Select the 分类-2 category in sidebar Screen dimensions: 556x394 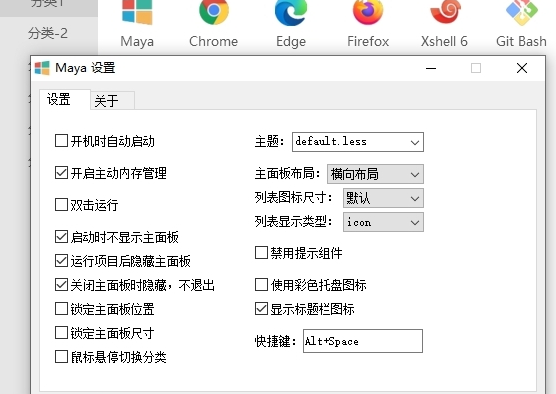[x=48, y=33]
